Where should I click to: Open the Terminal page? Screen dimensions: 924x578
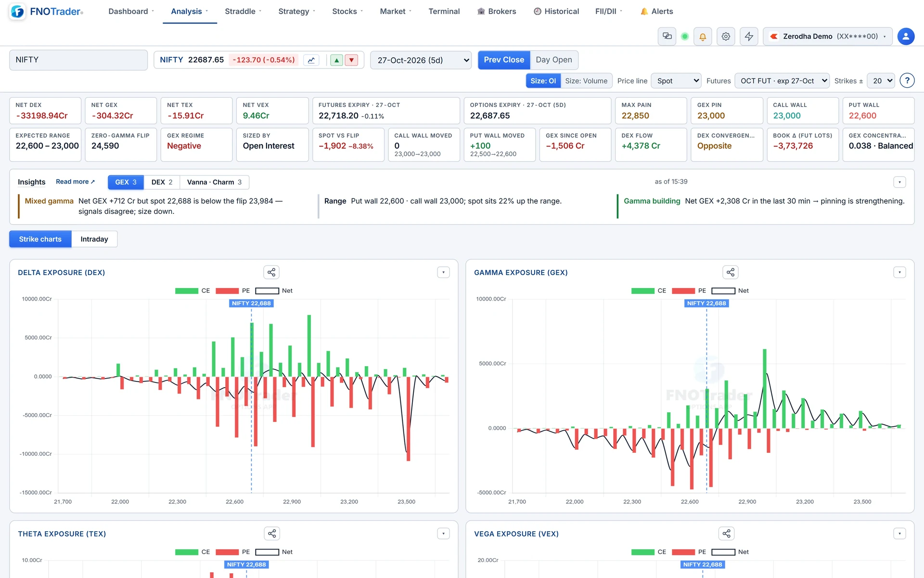coord(444,12)
